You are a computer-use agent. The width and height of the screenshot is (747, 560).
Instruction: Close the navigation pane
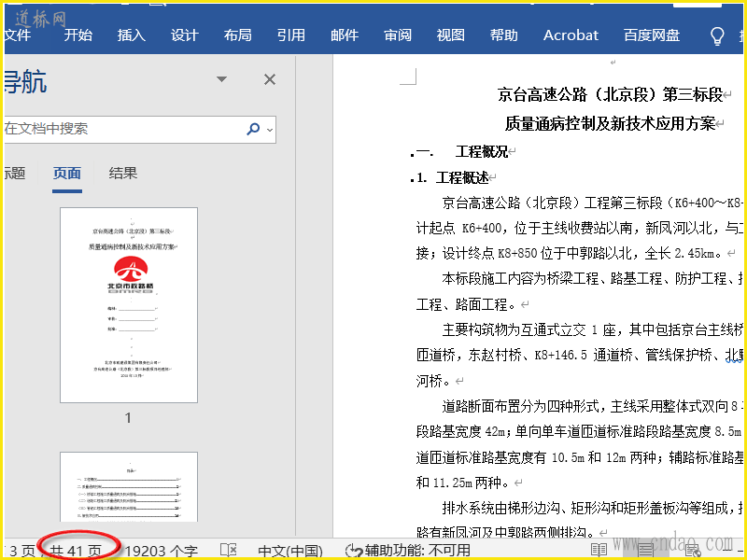[270, 80]
